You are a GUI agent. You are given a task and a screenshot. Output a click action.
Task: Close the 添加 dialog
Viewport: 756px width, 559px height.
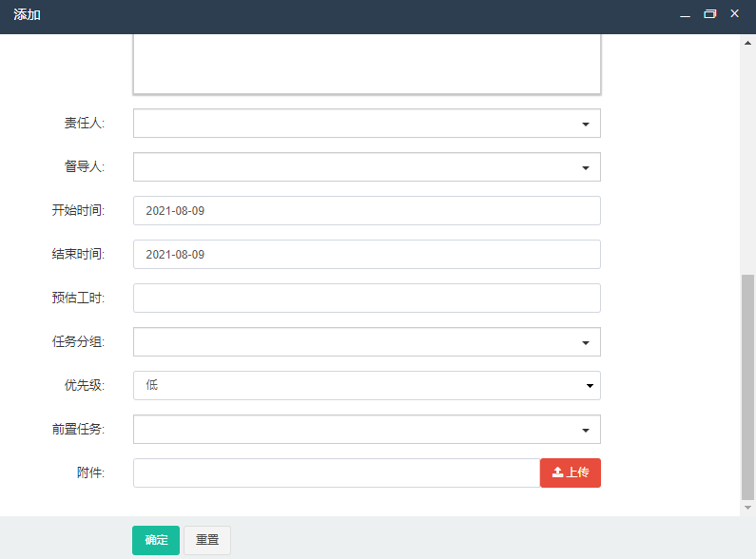[x=735, y=13]
